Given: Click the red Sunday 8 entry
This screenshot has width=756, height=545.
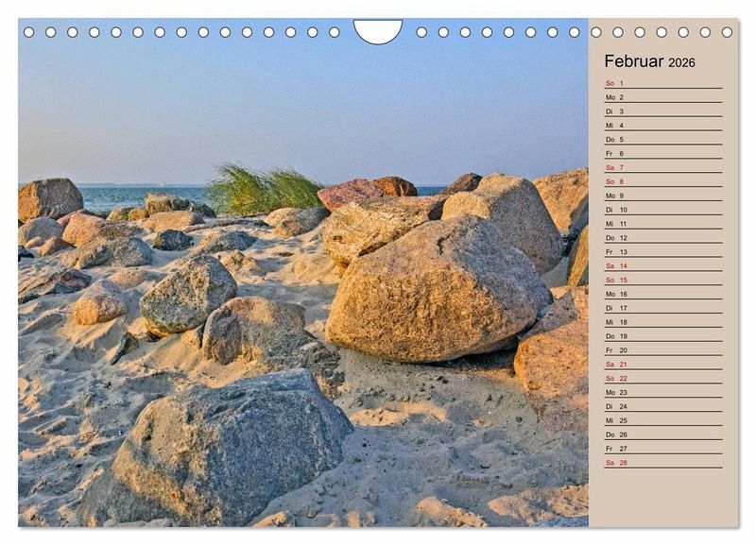Looking at the screenshot, I should click(661, 181).
